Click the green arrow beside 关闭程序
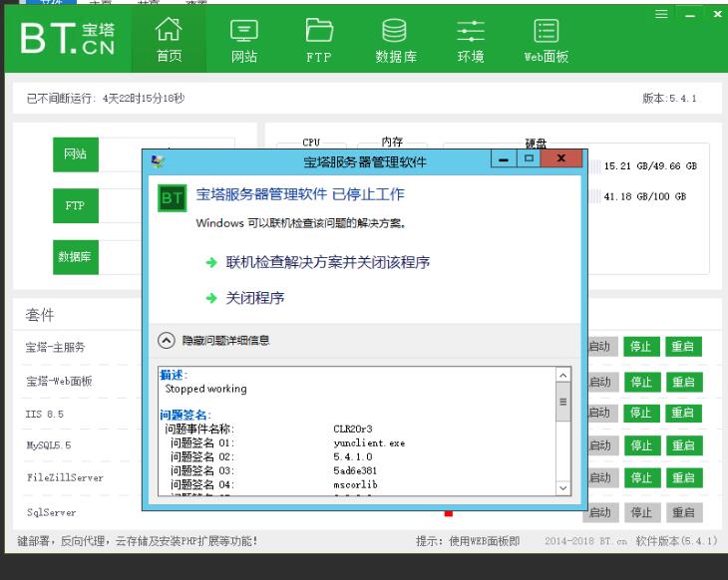 [x=211, y=298]
